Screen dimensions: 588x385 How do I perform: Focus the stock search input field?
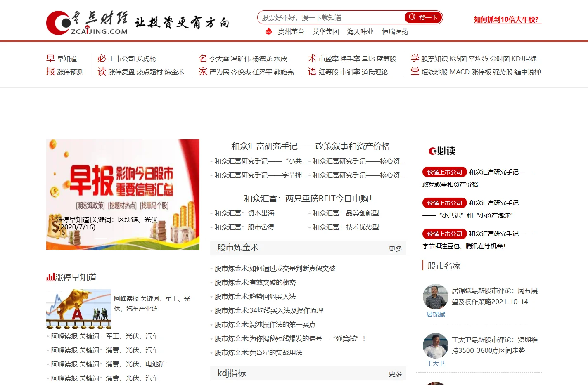331,17
